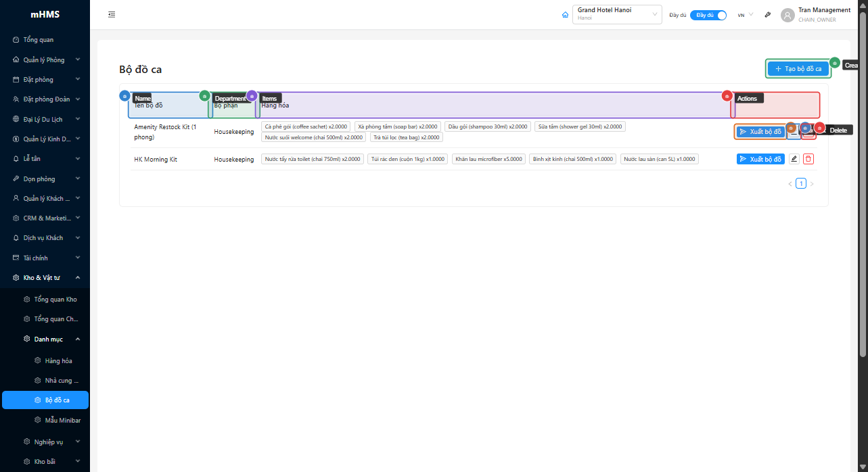Open the Mẫu Minibar menu item
This screenshot has height=472, width=868.
pyautogui.click(x=62, y=420)
